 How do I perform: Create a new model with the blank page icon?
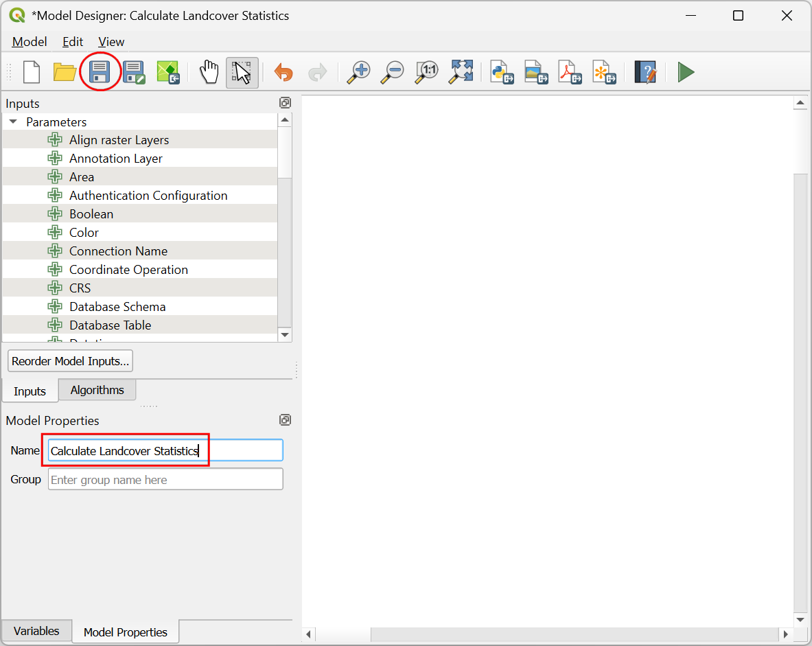pos(32,72)
